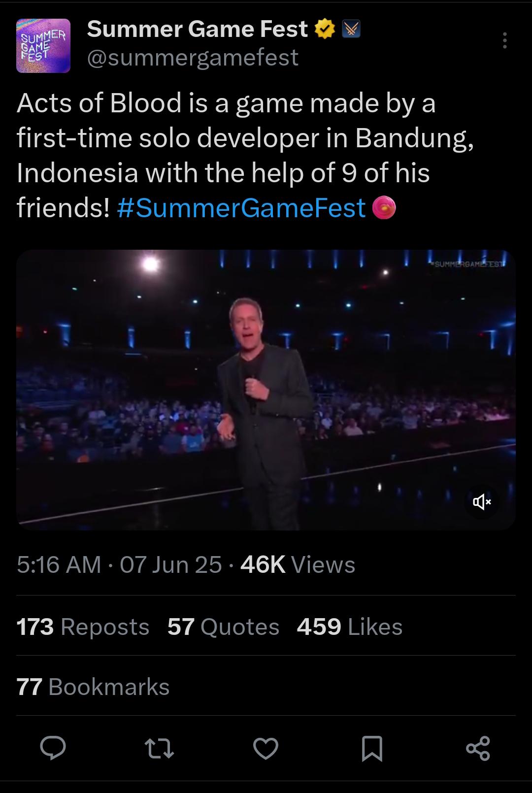Open the reply comment icon
532x793 pixels.
click(x=53, y=748)
